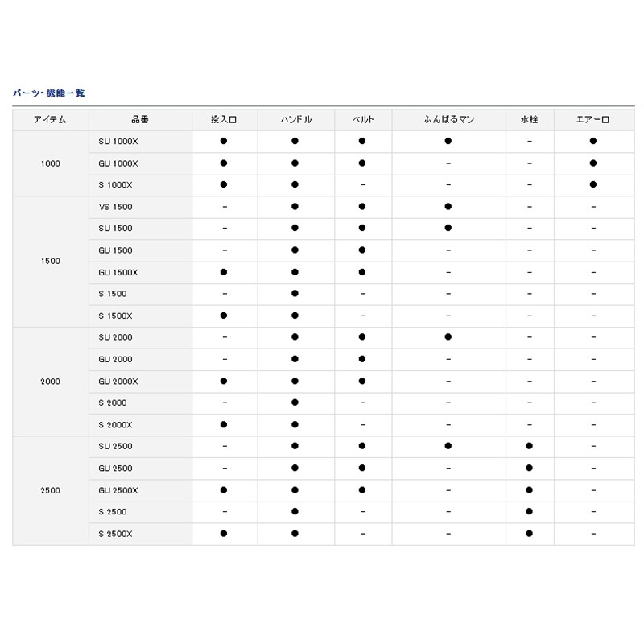Click the 1000 item group cell
Image resolution: width=644 pixels, height=644 pixels.
(x=50, y=163)
